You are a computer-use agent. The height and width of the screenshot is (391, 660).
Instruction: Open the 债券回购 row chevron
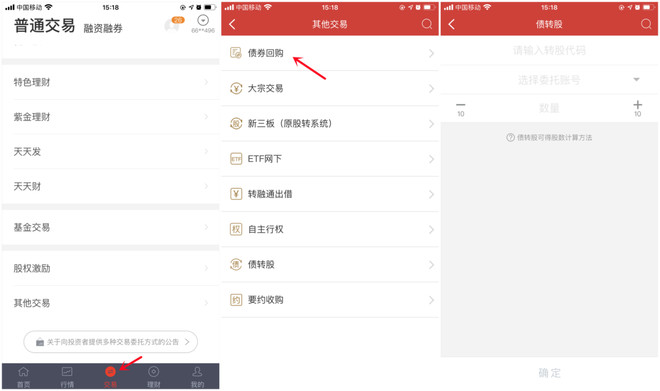coord(431,53)
